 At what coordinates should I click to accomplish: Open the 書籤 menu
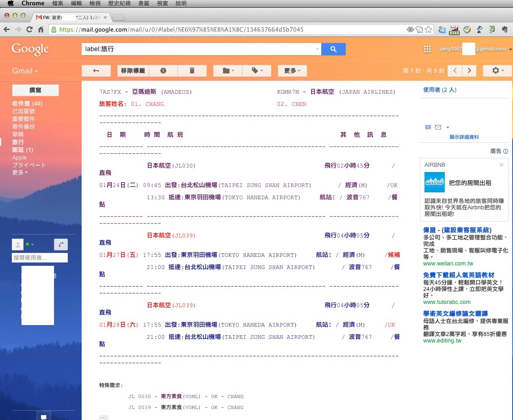click(144, 3)
